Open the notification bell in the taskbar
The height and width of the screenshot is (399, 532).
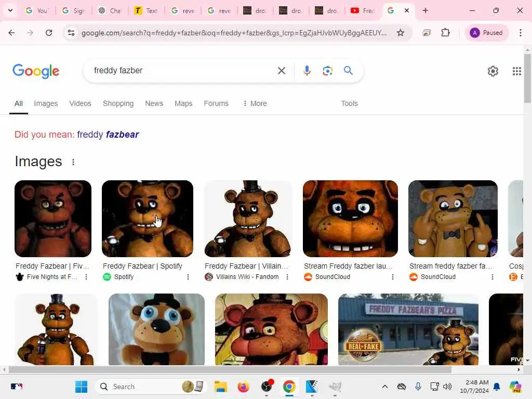(497, 387)
